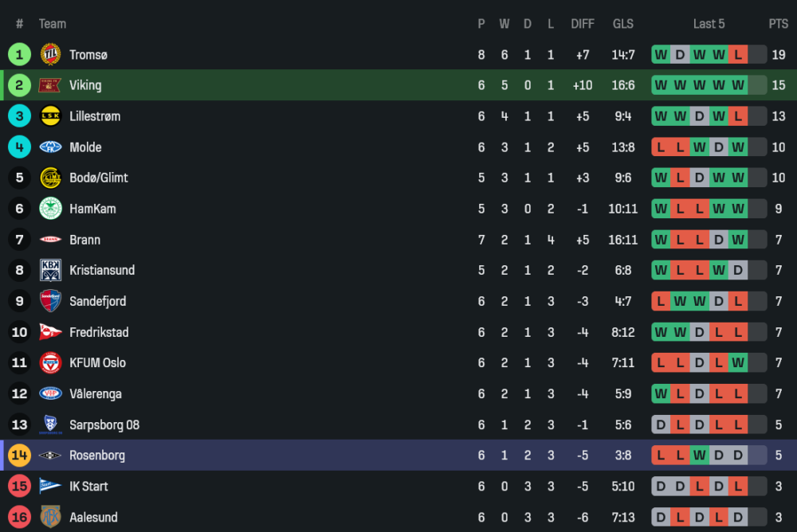
Task: Sort table by PTS column header
Action: tap(778, 24)
